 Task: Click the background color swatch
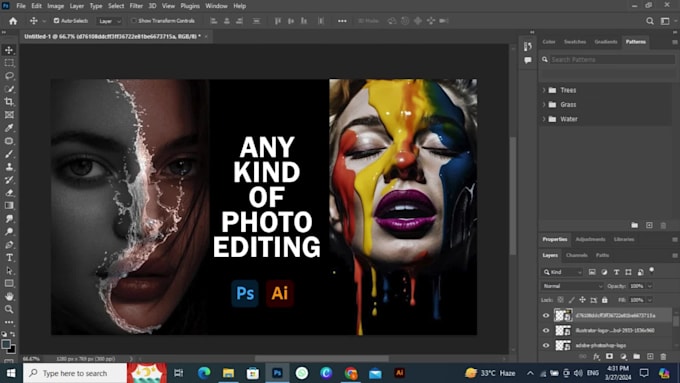[x=12, y=349]
